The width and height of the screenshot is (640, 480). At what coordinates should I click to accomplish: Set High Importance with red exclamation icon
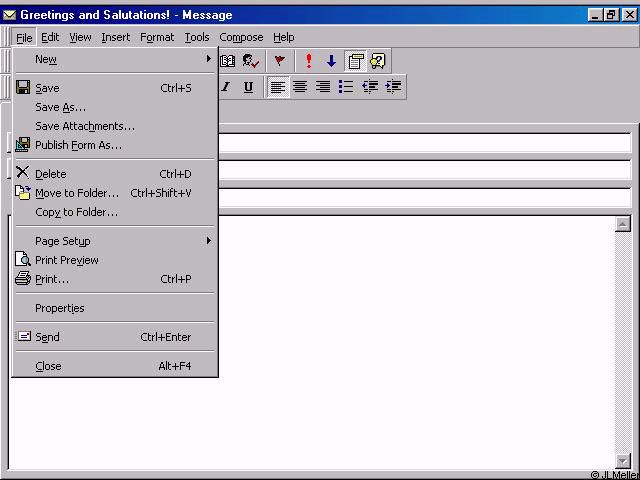pos(309,61)
